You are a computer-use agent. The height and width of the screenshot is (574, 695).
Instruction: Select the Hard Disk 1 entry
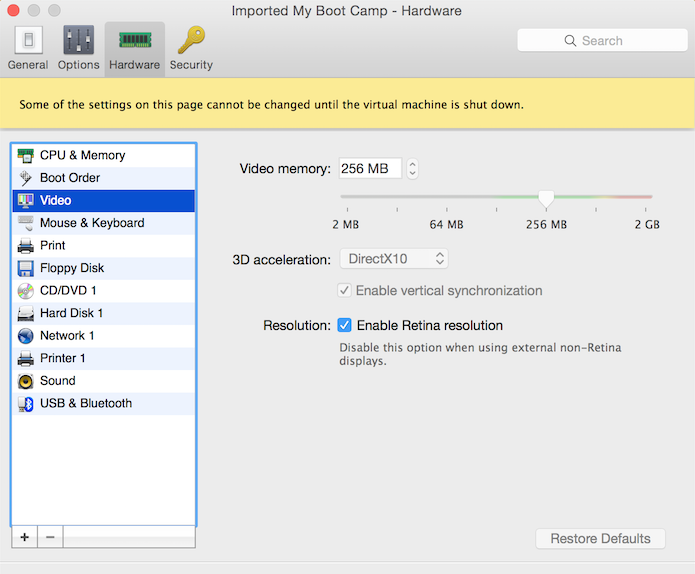pyautogui.click(x=103, y=314)
